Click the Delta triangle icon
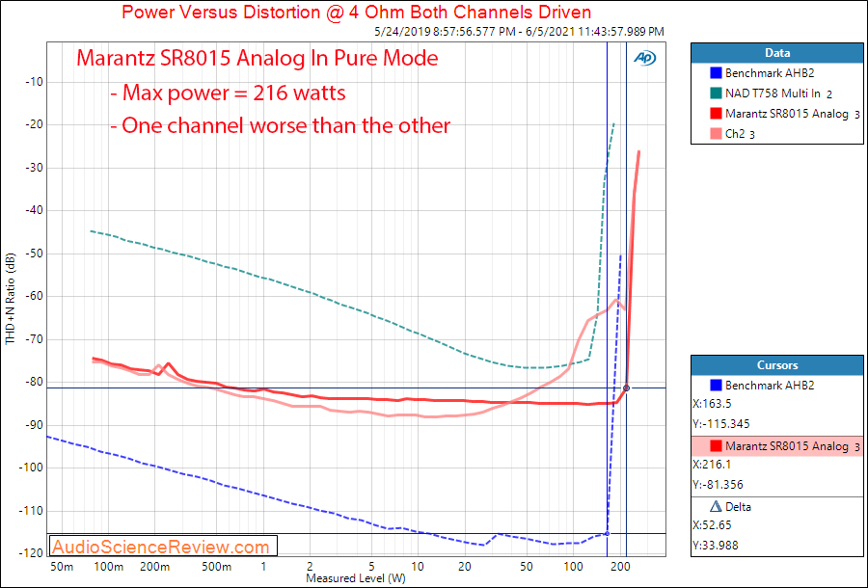Image resolution: width=868 pixels, height=588 pixels. (716, 507)
